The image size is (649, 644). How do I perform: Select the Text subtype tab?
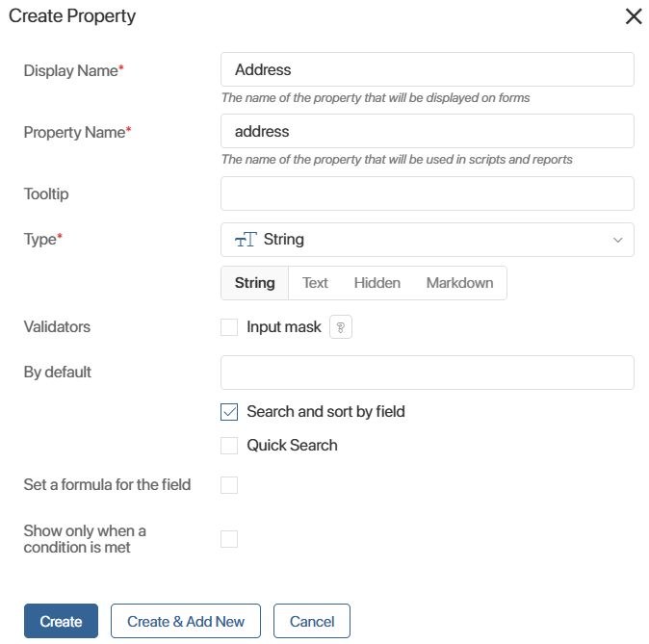coord(315,283)
